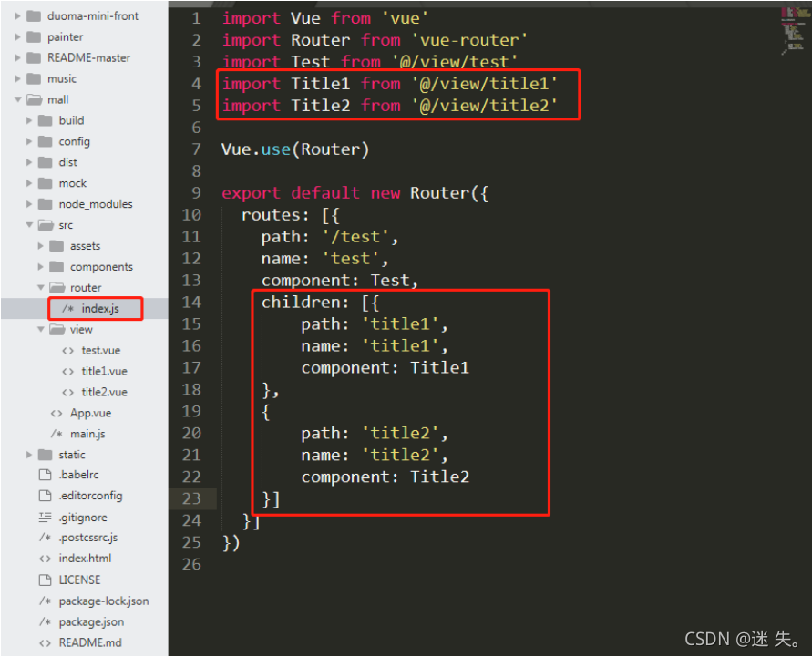Click the config folder icon
812x657 pixels.
point(46,141)
